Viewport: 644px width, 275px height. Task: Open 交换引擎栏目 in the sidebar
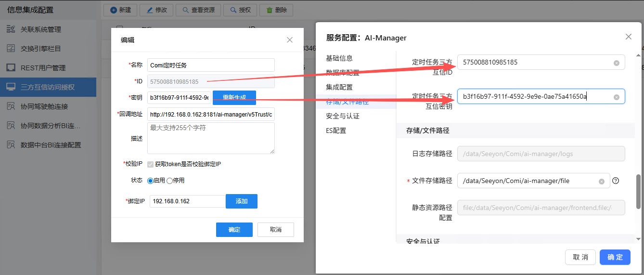coord(48,49)
